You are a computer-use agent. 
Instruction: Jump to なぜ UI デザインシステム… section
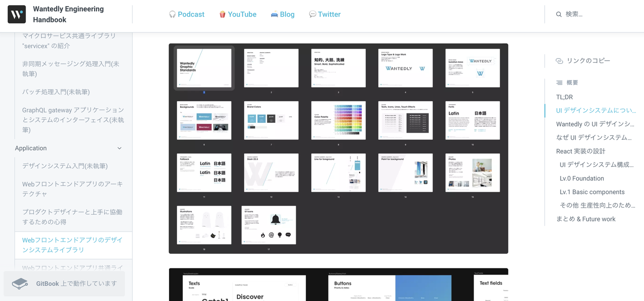click(594, 137)
